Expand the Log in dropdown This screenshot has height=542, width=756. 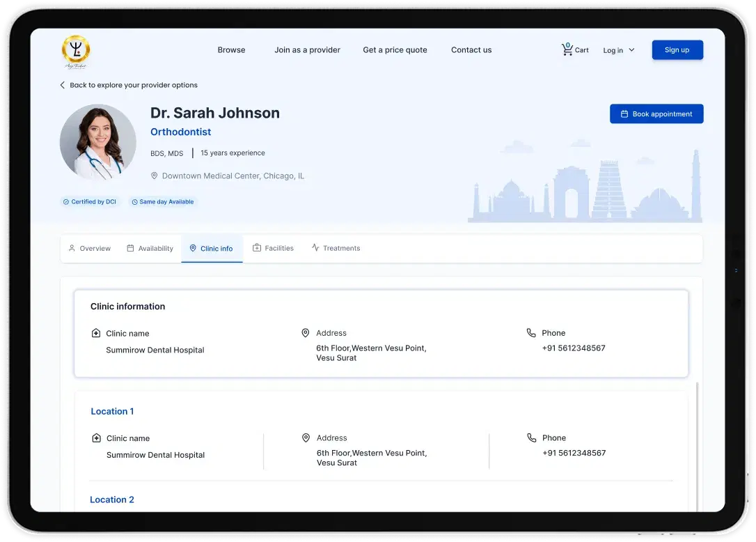coord(619,50)
